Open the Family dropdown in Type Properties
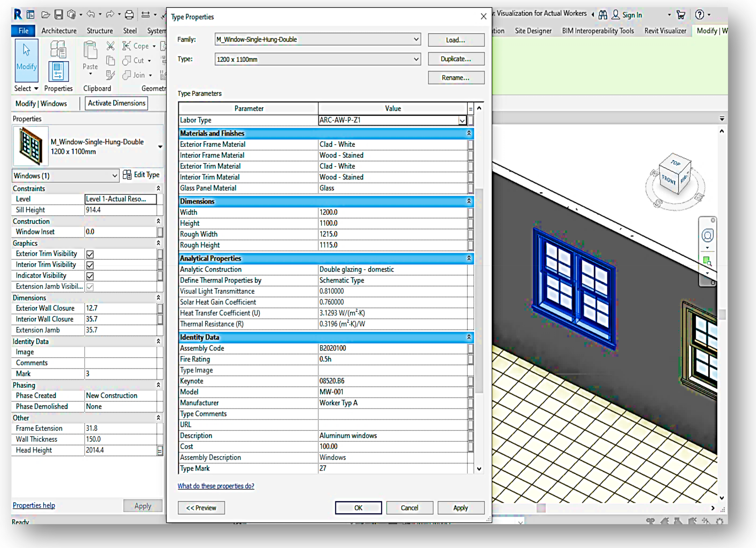This screenshot has width=756, height=548. (416, 39)
